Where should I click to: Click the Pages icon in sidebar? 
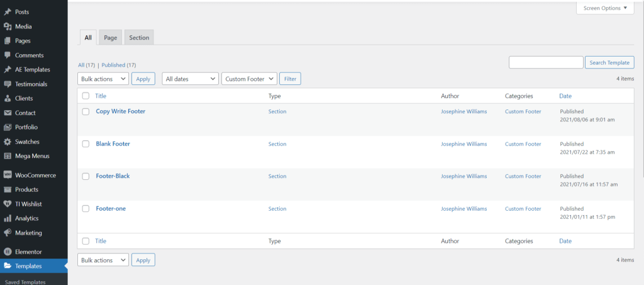(x=8, y=41)
